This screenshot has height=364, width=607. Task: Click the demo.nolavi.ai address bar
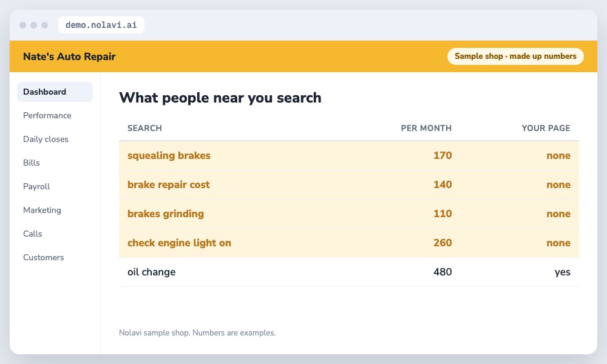click(x=101, y=25)
